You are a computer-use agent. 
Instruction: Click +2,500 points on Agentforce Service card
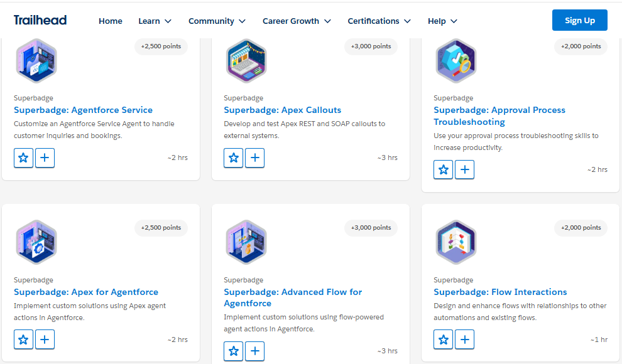click(161, 46)
